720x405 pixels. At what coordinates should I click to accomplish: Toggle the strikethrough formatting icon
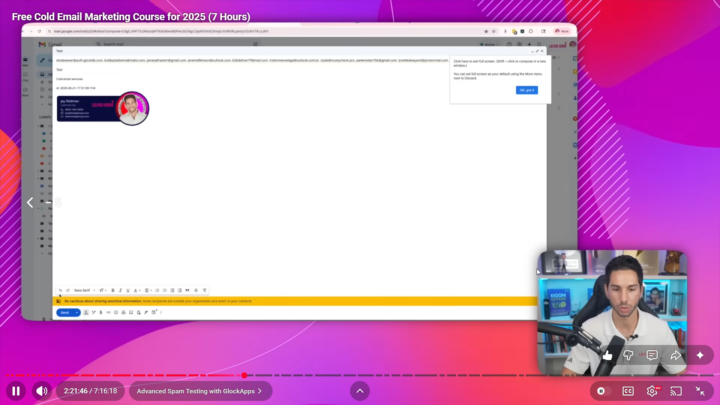pyautogui.click(x=196, y=290)
